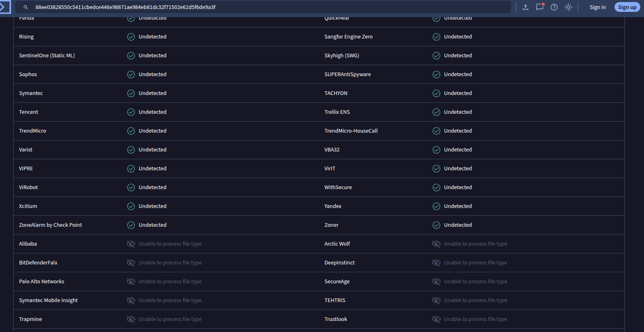Image resolution: width=644 pixels, height=332 pixels.
Task: Click the Sign up button
Action: coord(627,7)
